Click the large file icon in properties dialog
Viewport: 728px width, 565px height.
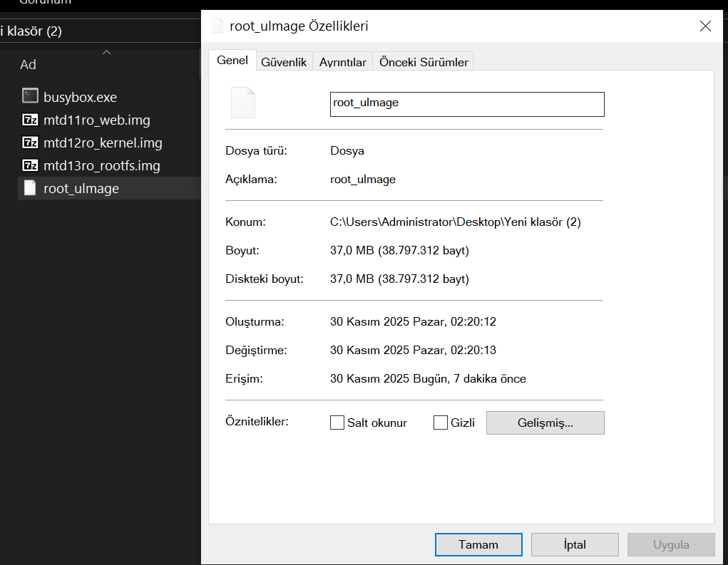(x=242, y=103)
